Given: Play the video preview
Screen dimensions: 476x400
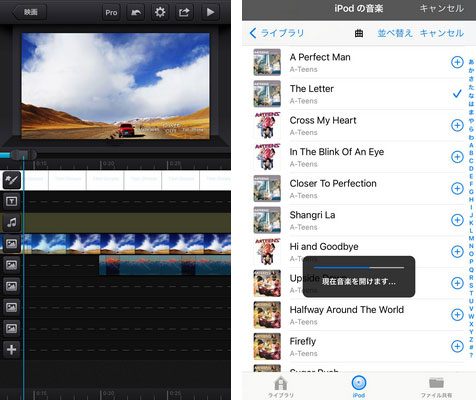Looking at the screenshot, I should [210, 12].
